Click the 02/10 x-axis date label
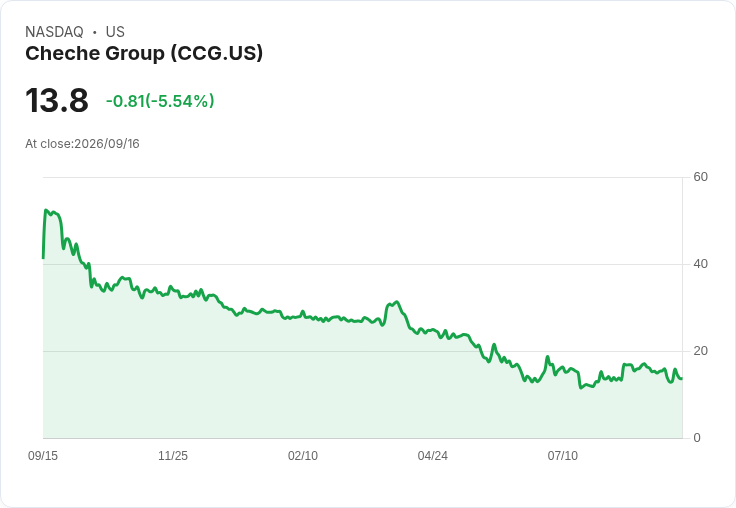 click(x=303, y=455)
